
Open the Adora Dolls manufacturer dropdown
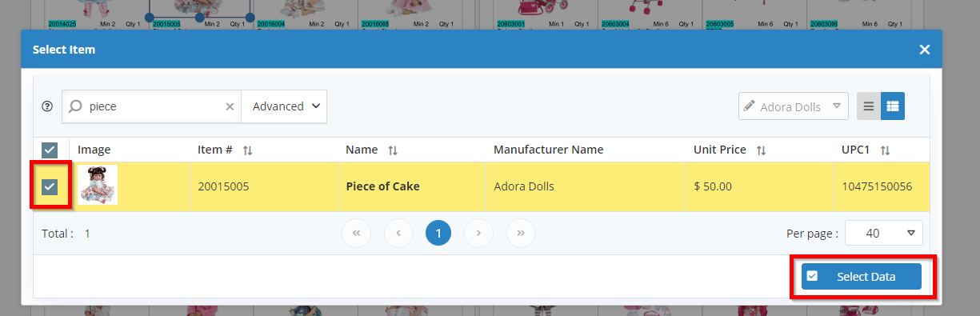point(794,106)
